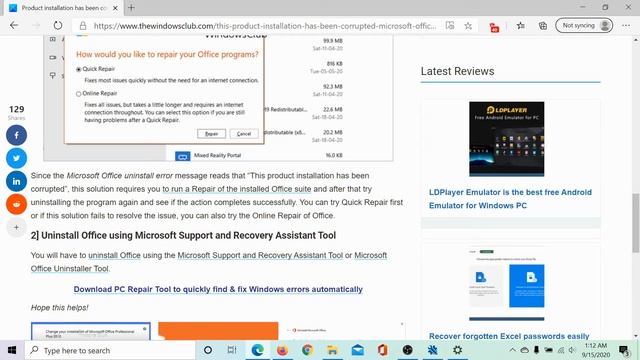Close the Product installation tab
The image size is (640, 360).
click(115, 8)
